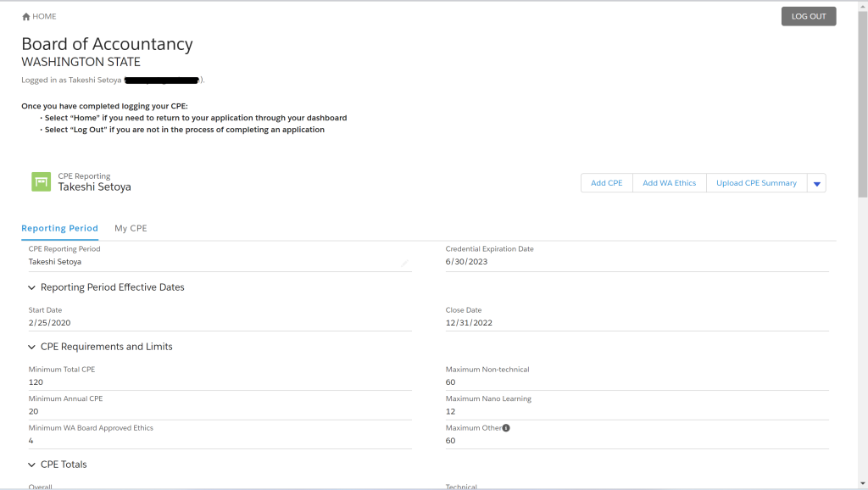Click the WASHINGTON STATE heading text
Viewport: 868px width, 490px height.
click(81, 62)
